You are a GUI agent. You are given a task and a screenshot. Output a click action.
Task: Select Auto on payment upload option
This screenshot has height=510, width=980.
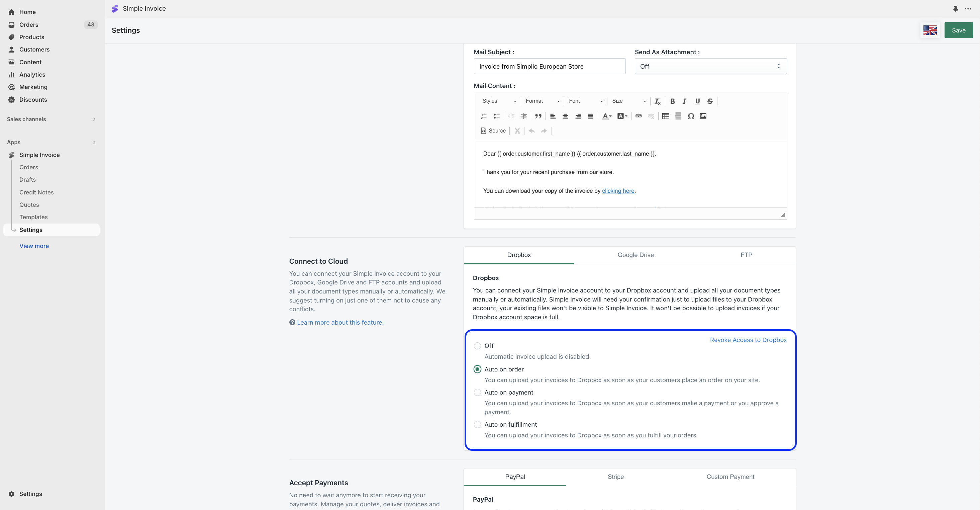click(477, 393)
